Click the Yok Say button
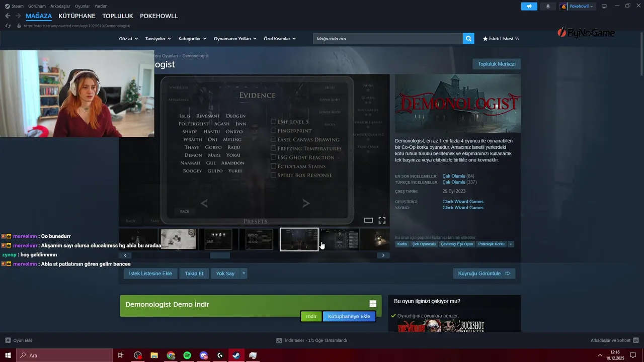This screenshot has height=362, width=644. (225, 274)
